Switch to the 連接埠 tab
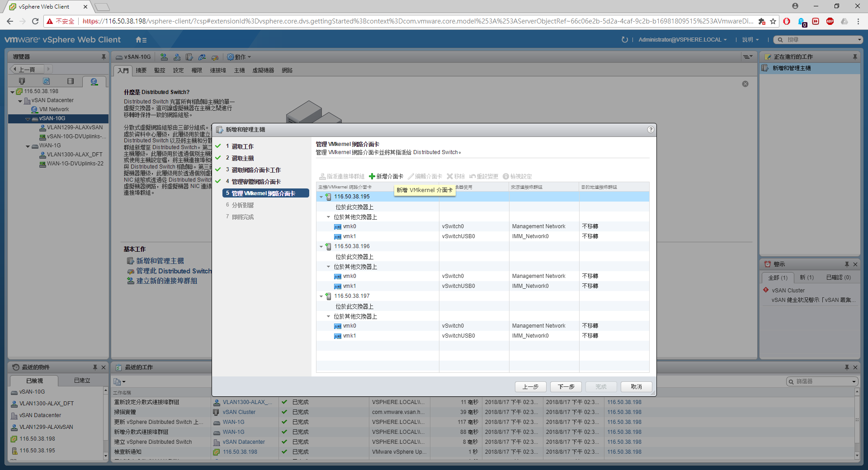Viewport: 868px width, 470px height. 218,70
